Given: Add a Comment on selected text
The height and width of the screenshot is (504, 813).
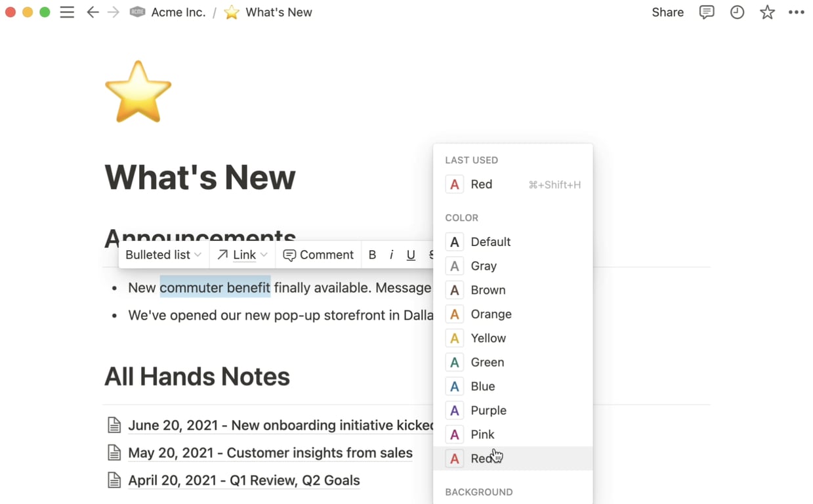Looking at the screenshot, I should click(318, 255).
